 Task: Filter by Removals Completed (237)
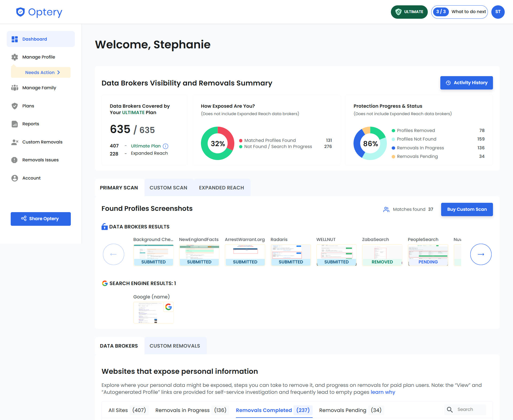(x=274, y=410)
